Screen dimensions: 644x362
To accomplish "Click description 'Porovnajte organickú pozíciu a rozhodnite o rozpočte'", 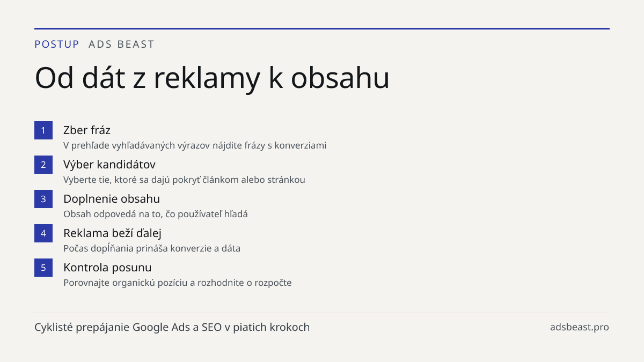I will click(178, 283).
